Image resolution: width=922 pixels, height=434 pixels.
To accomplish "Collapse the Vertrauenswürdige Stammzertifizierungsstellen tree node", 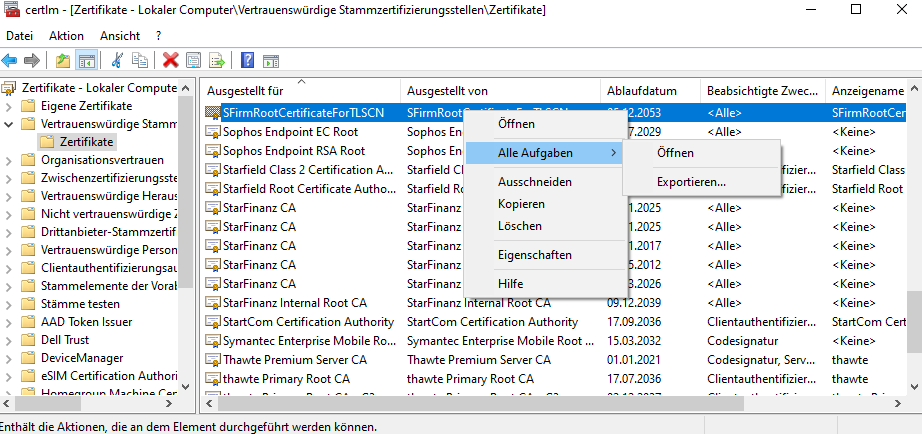I will [x=8, y=124].
